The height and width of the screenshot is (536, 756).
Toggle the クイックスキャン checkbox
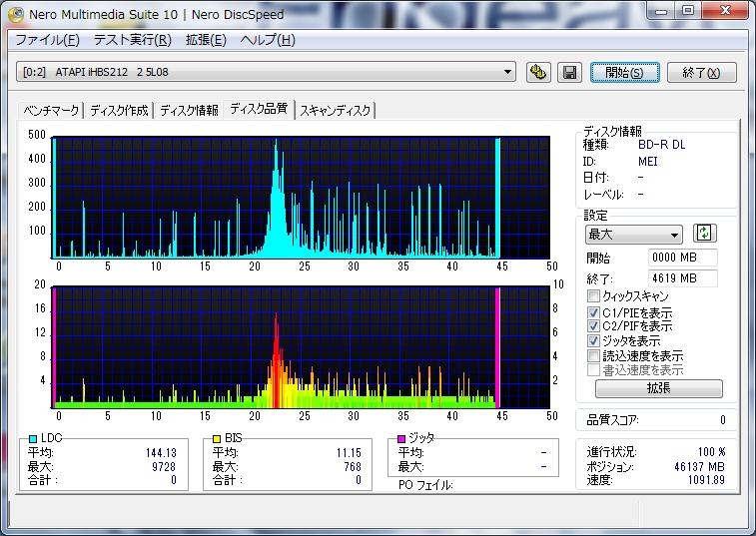[593, 295]
